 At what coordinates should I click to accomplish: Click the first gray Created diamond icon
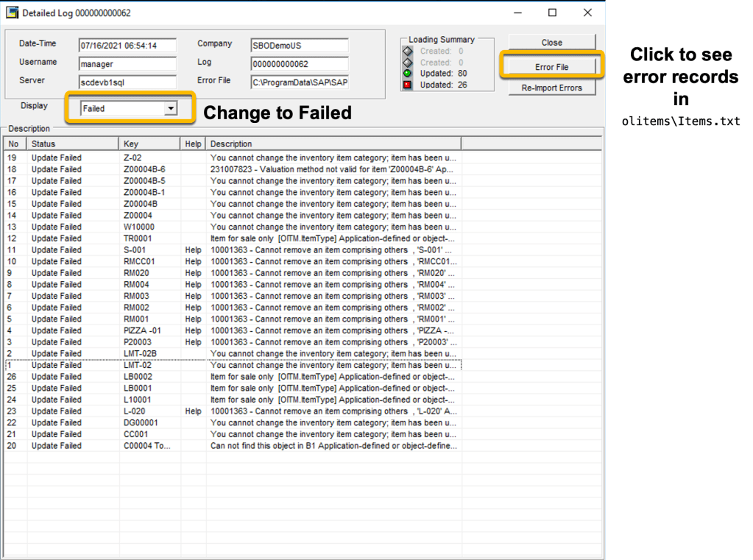coord(407,52)
